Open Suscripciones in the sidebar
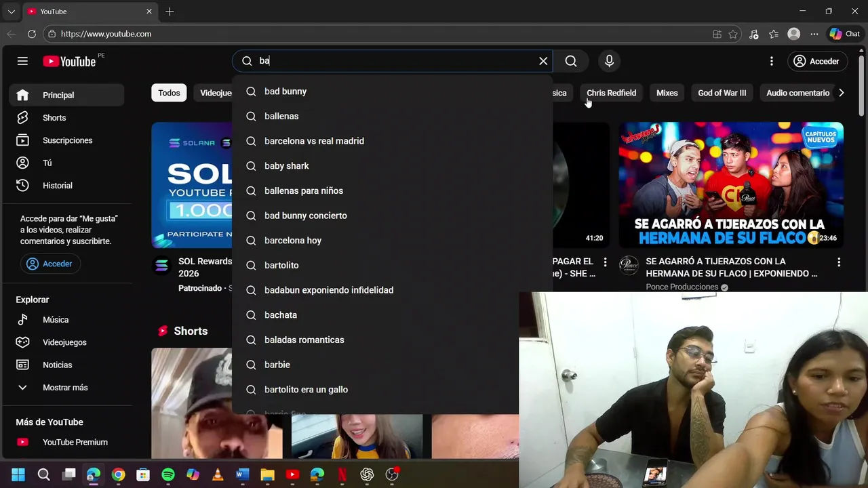The image size is (868, 488). click(66, 140)
